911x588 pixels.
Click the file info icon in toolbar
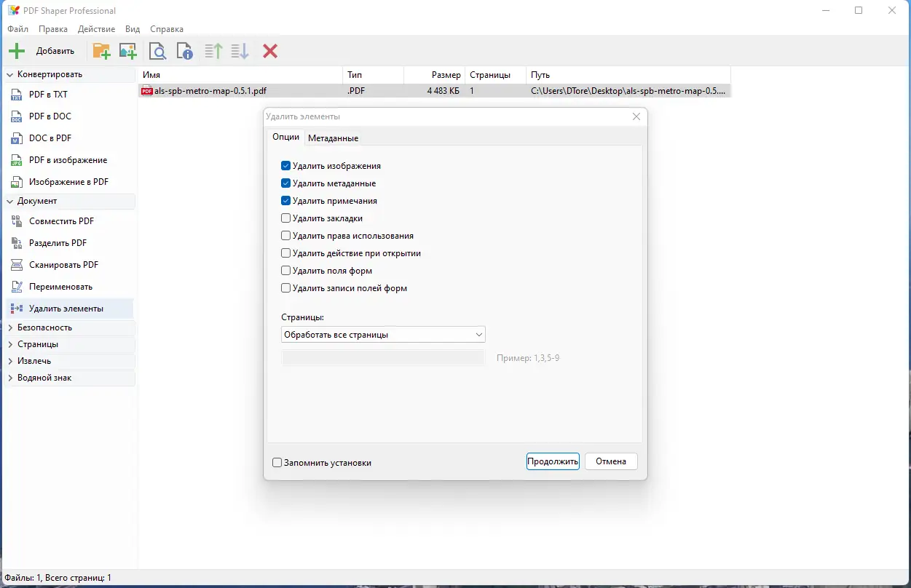coord(185,51)
